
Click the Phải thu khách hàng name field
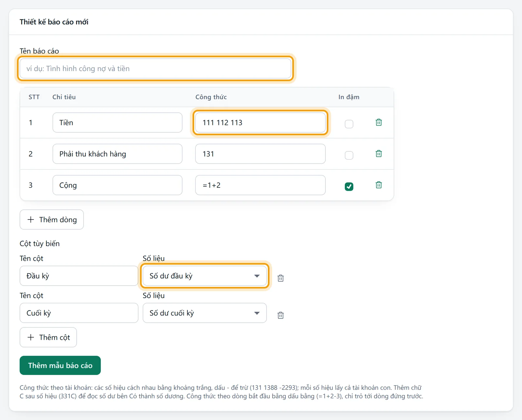117,154
